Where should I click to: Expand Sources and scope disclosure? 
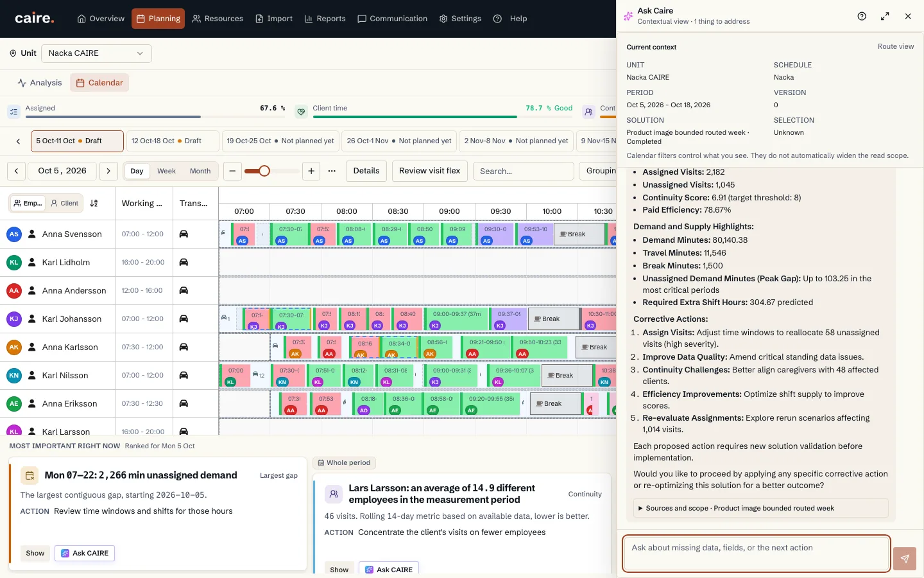tap(760, 508)
